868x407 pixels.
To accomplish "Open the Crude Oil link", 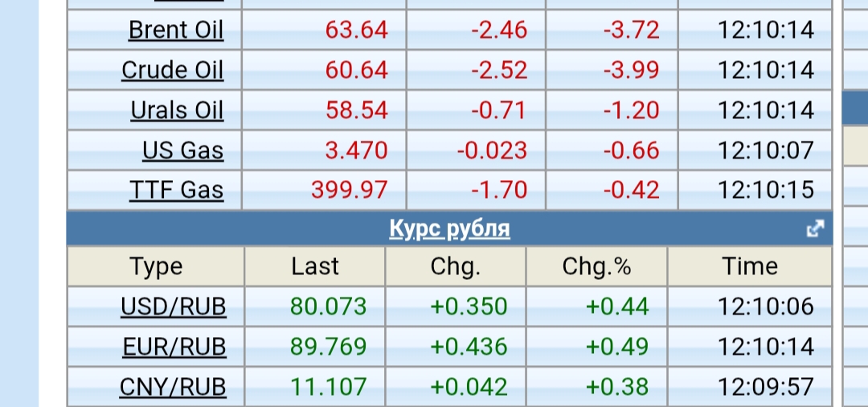I will pos(172,71).
